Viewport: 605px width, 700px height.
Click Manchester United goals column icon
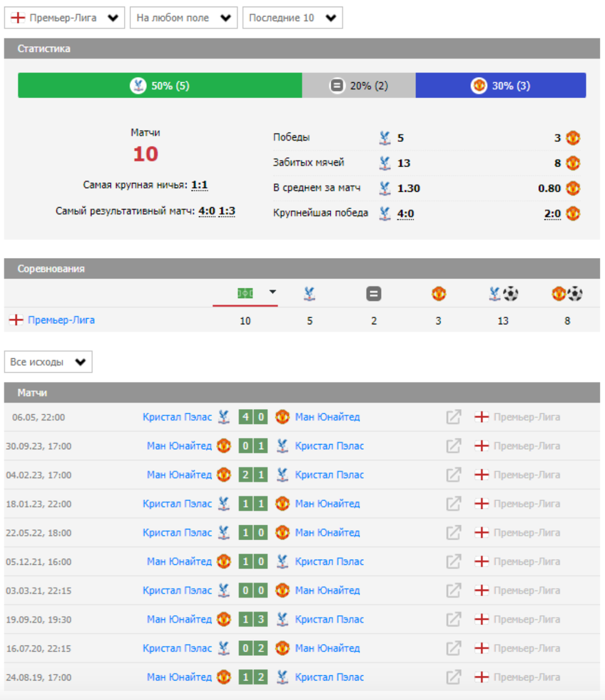566,293
